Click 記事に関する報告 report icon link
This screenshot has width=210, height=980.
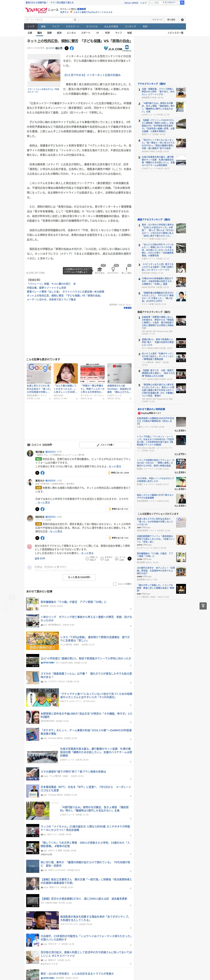click(x=36, y=273)
